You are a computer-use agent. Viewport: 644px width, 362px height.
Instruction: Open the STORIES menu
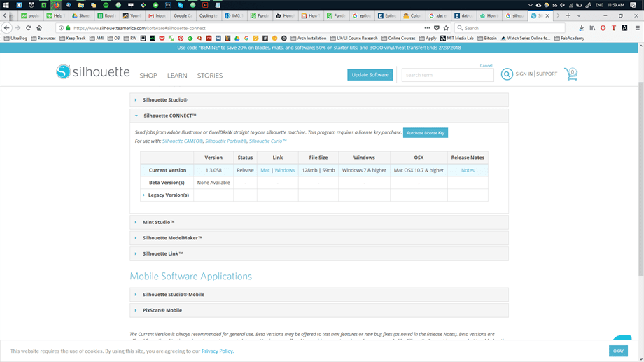[x=210, y=76]
